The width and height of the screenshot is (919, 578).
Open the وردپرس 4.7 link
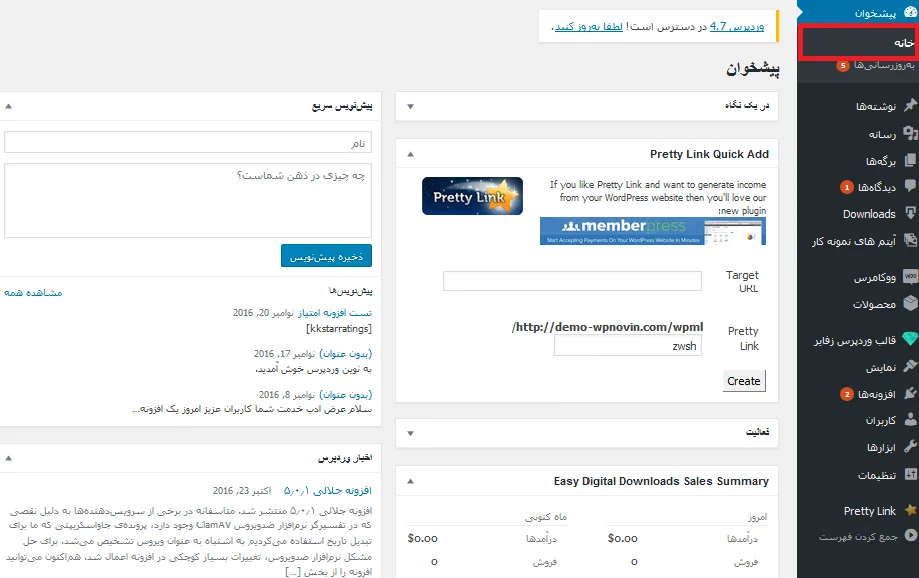pyautogui.click(x=737, y=26)
